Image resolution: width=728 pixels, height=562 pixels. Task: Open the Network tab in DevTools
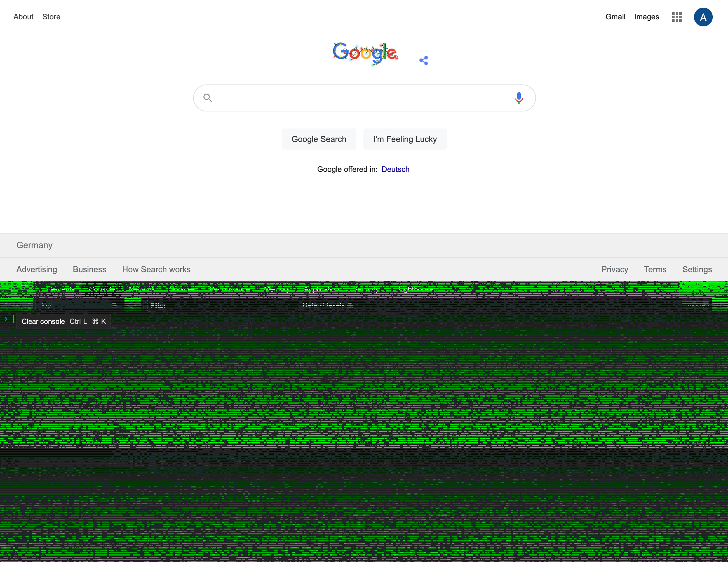[142, 289]
